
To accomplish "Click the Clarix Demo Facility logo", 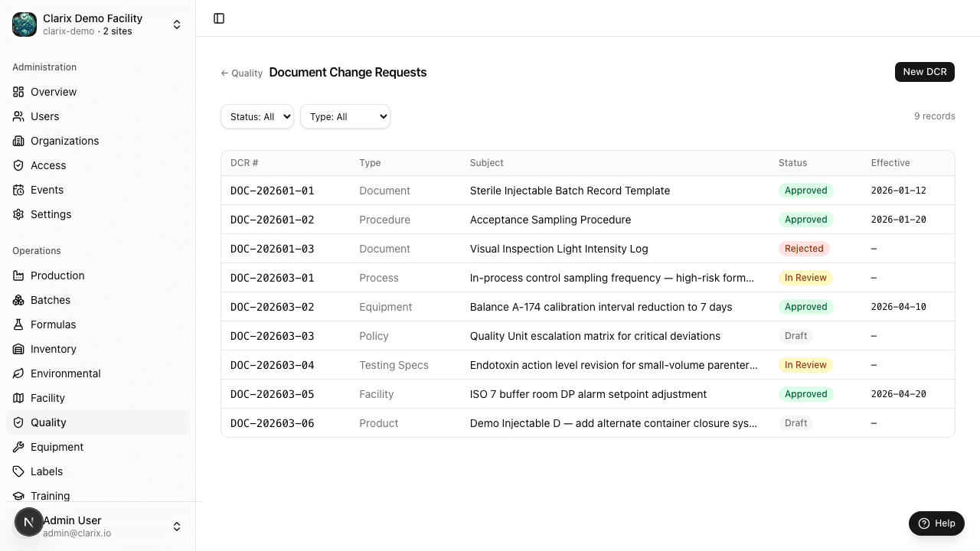I will point(24,24).
